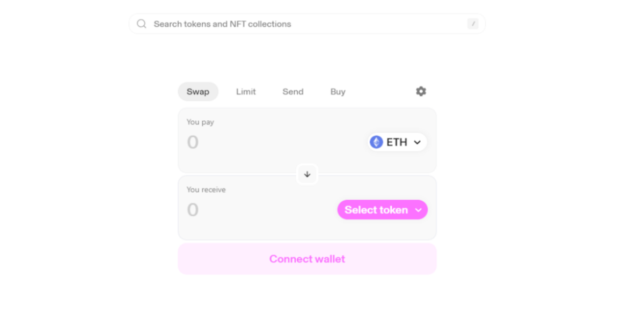Click the swap direction arrow icon
Screen dimensions: 644x322
(x=308, y=174)
